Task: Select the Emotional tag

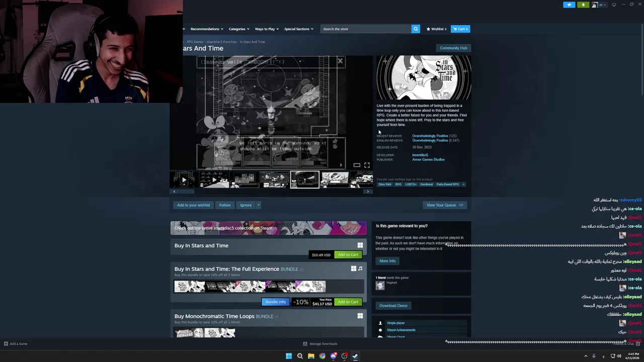Action: pyautogui.click(x=426, y=185)
